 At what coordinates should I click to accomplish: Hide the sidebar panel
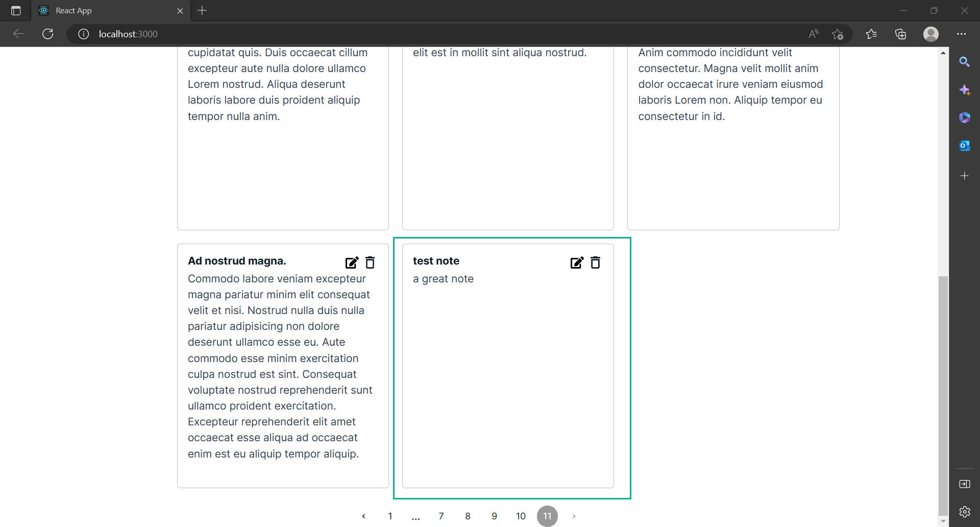click(x=965, y=484)
